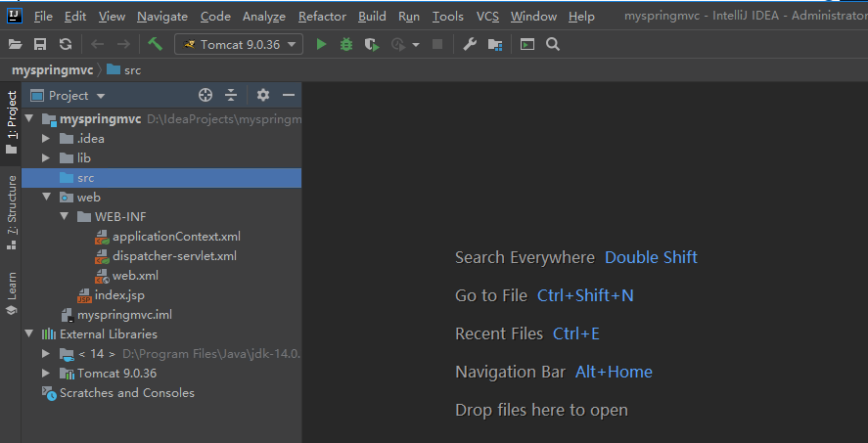Open the File menu

[43, 17]
